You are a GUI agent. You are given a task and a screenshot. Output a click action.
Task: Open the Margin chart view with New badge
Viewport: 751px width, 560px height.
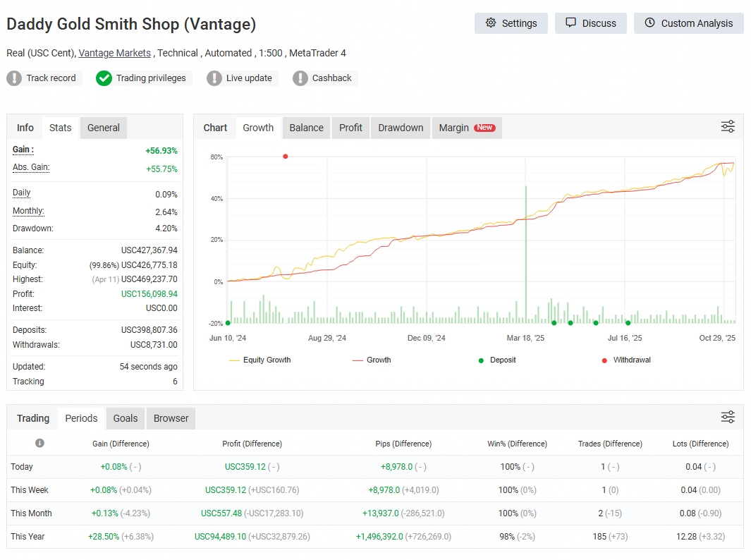(x=467, y=128)
